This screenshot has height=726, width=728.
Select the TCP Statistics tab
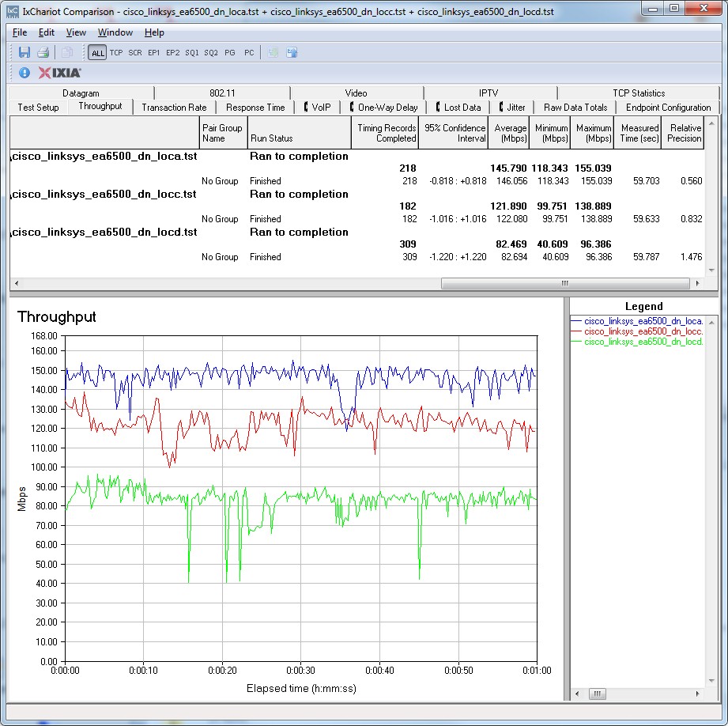pyautogui.click(x=639, y=93)
